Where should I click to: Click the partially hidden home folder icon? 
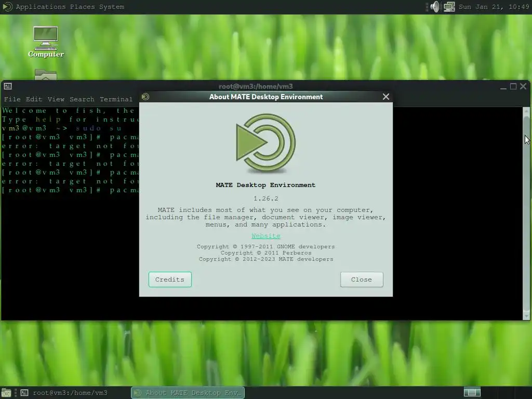46,75
